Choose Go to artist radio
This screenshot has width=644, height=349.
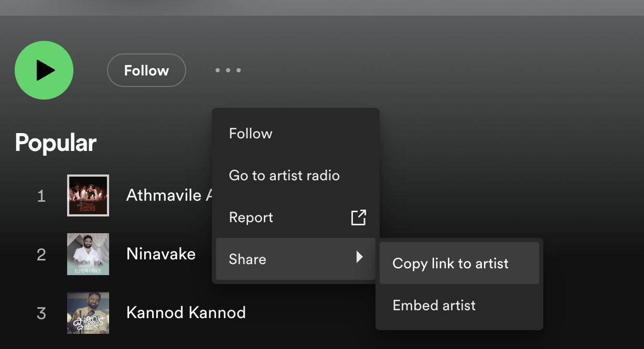pos(284,175)
